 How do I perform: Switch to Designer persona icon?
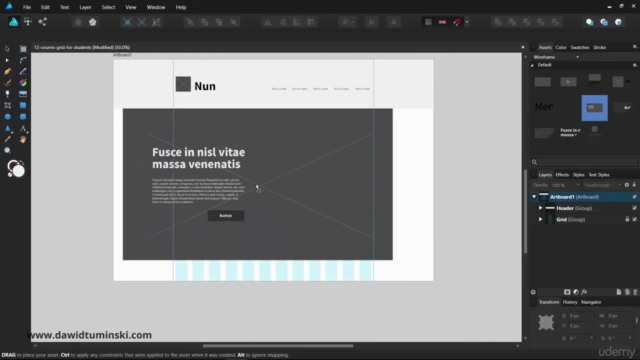point(13,22)
